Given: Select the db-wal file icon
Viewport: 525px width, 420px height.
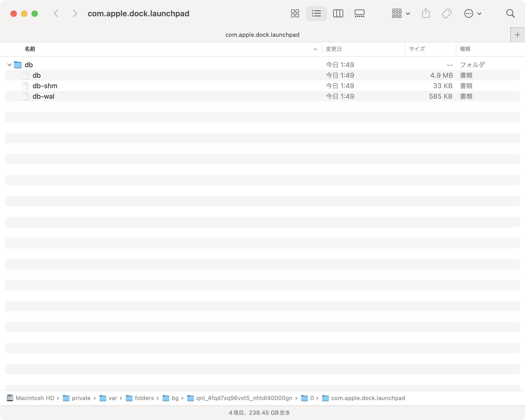Looking at the screenshot, I should coord(26,96).
